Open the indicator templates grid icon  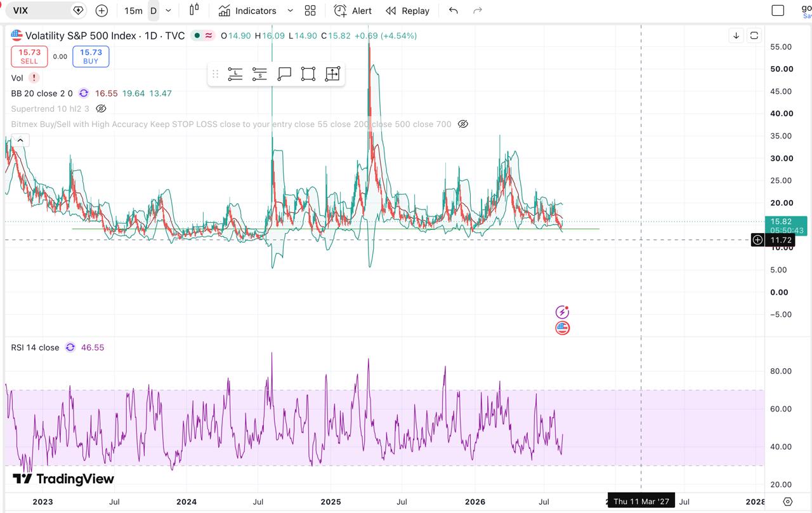(310, 11)
